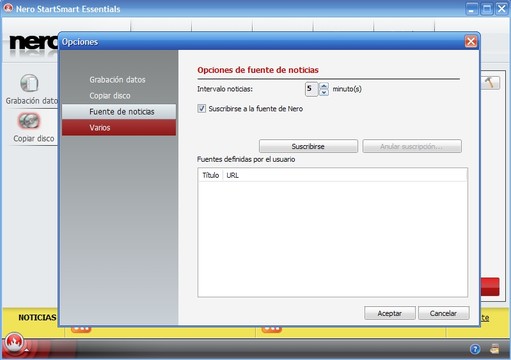This screenshot has width=511, height=360.
Task: Close the Opciones dialog
Action: [471, 42]
